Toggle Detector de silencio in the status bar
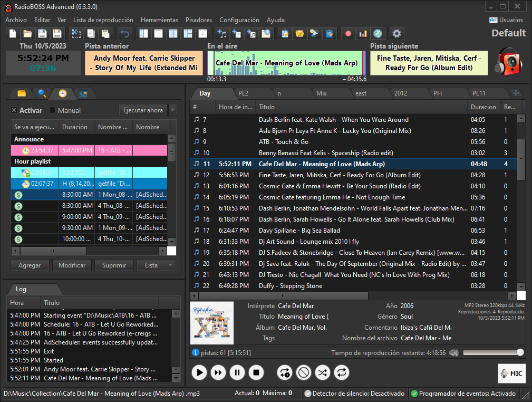This screenshot has width=532, height=402. 354,394
